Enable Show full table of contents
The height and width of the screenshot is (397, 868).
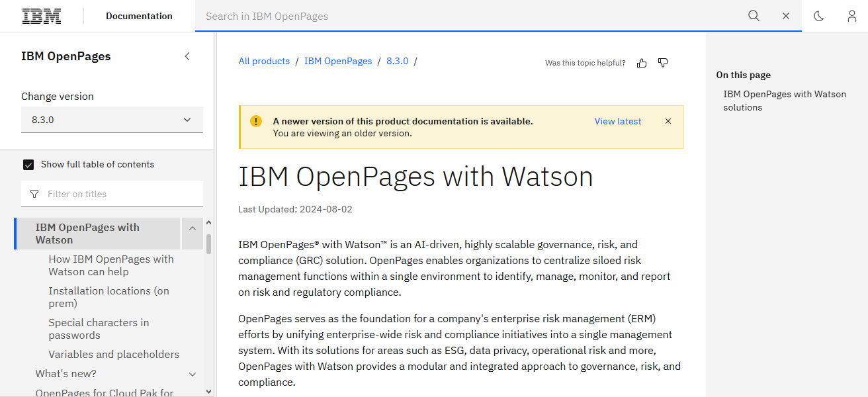pos(28,164)
